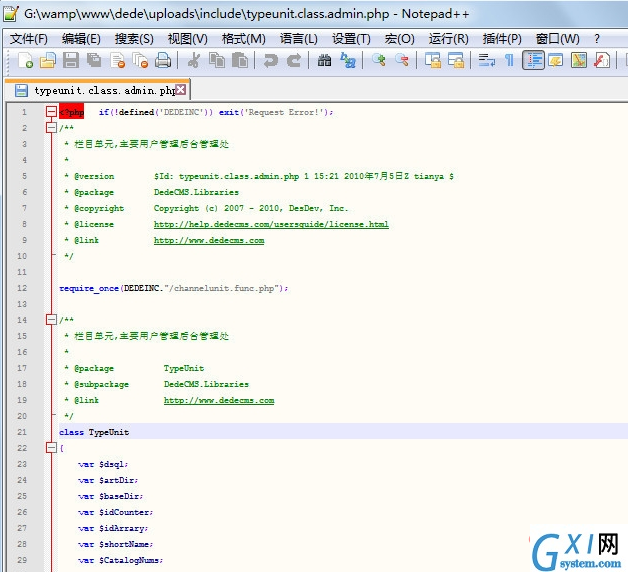This screenshot has width=628, height=572.
Task: Toggle synchronize horizontal scrolling icon
Action: tap(456, 60)
